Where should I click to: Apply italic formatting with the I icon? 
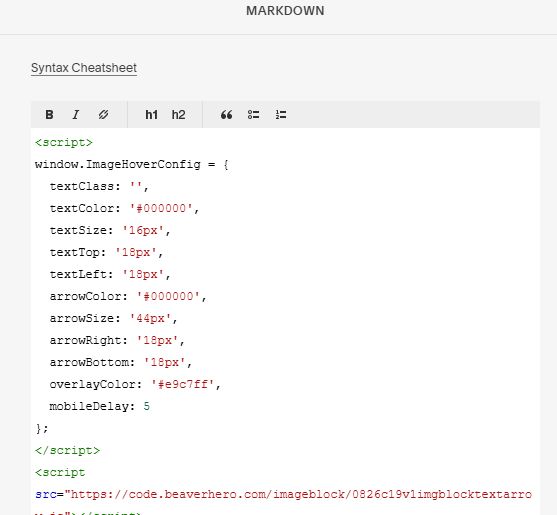coord(76,115)
